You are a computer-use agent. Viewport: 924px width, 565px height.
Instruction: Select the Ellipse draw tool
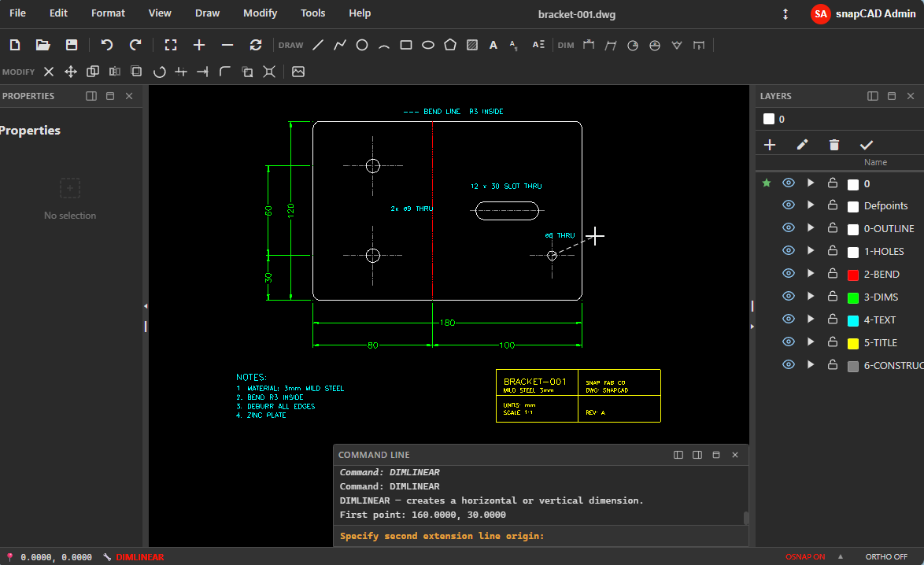coord(428,45)
